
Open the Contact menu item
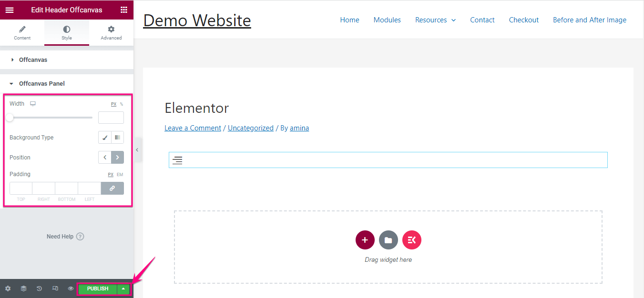pos(482,20)
